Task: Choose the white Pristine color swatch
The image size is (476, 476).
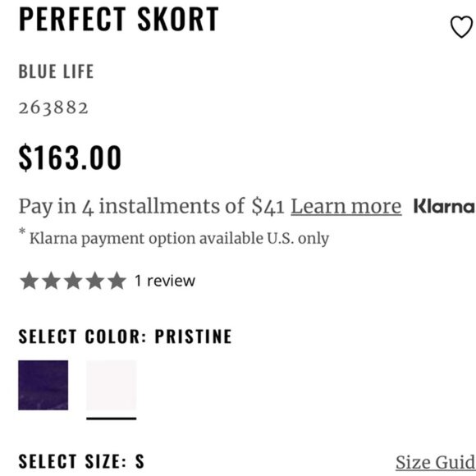Action: click(x=111, y=385)
